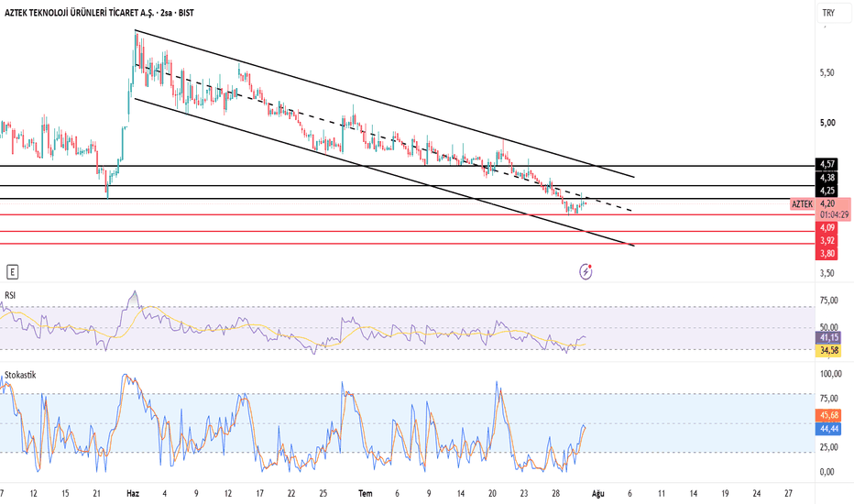
Task: Select the 4,25 price level label
Action: pyautogui.click(x=827, y=191)
